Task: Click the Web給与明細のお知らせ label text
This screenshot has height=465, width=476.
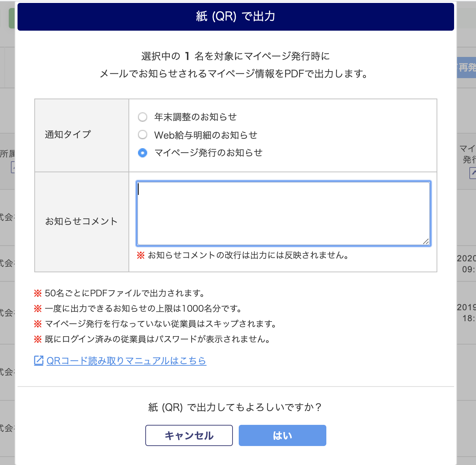Action: [206, 135]
